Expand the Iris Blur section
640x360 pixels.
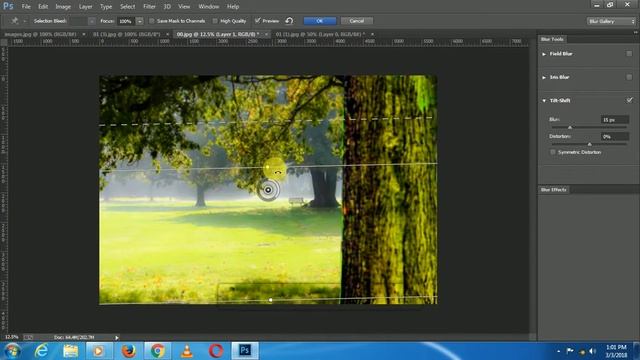[x=544, y=77]
